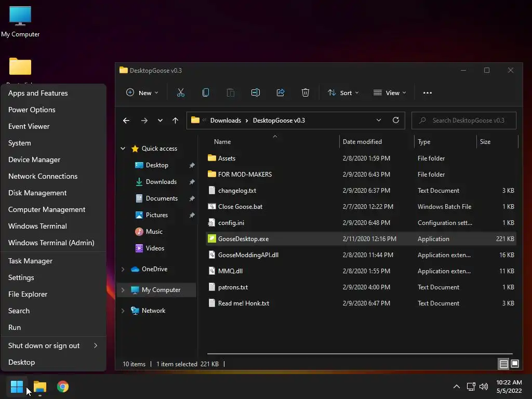Click the Copy icon in toolbar
Image resolution: width=532 pixels, height=399 pixels.
tap(206, 92)
